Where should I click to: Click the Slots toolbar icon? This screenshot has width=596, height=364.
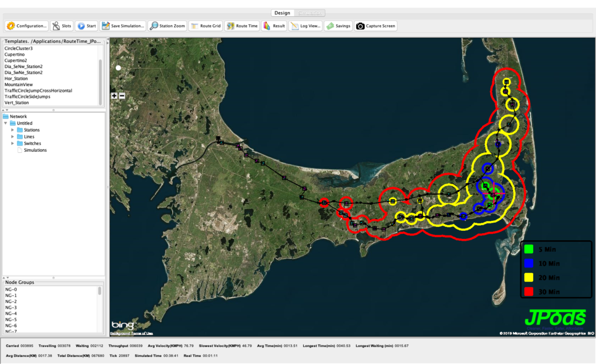56,26
